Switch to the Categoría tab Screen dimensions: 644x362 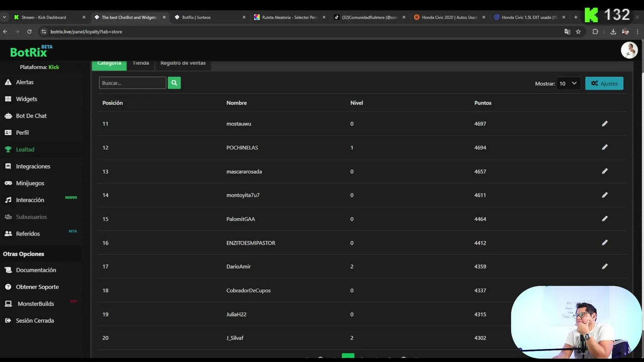click(109, 64)
